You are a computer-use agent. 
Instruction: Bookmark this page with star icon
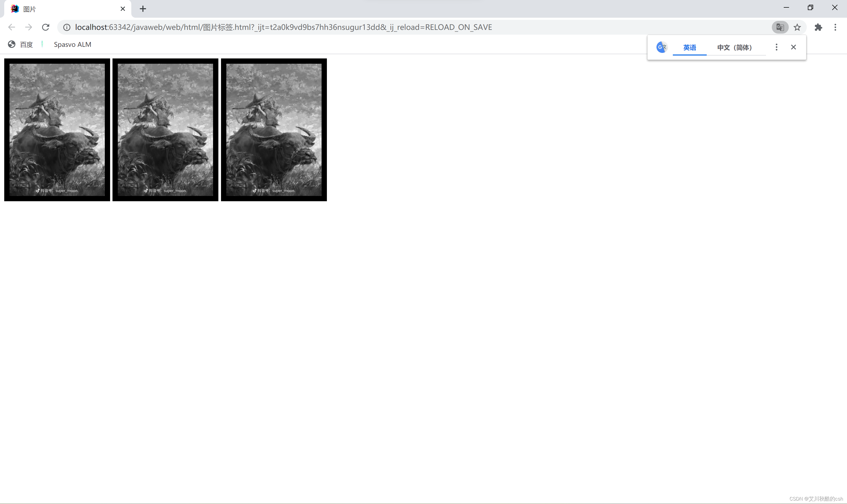pos(797,27)
